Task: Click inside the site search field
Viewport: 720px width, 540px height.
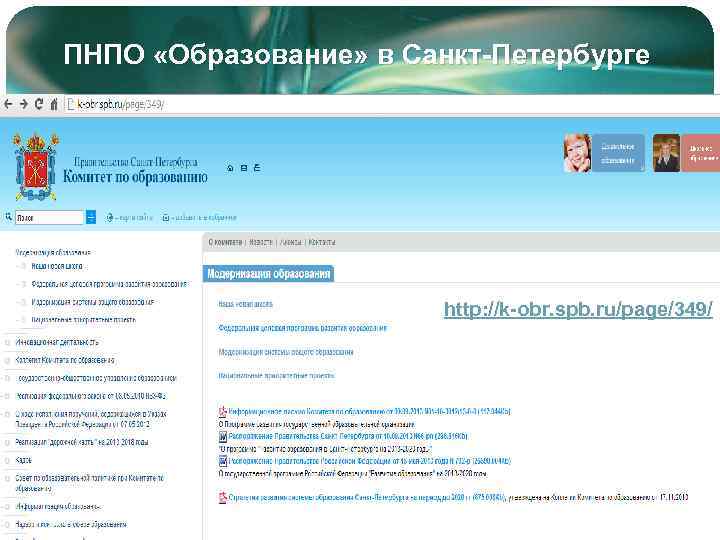Action: pos(50,217)
